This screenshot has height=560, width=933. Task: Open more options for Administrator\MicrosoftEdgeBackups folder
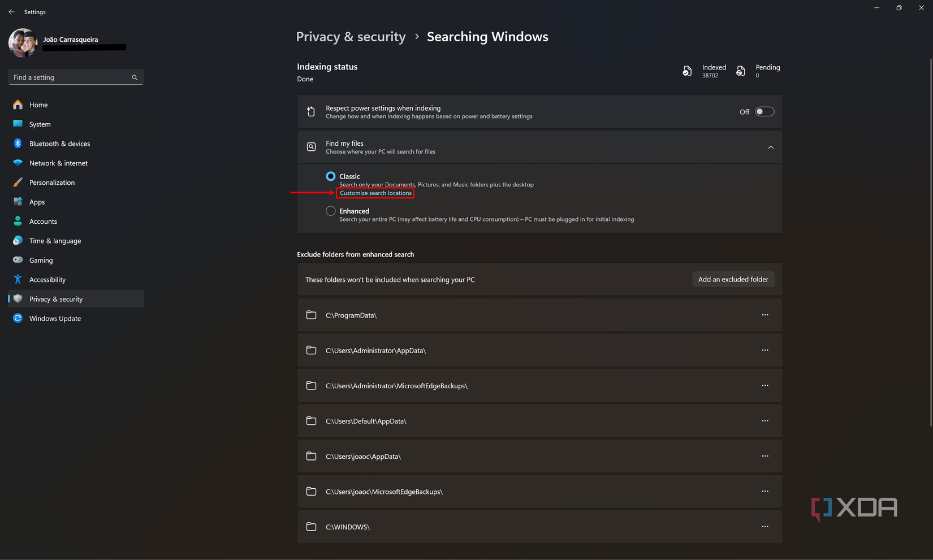click(765, 385)
